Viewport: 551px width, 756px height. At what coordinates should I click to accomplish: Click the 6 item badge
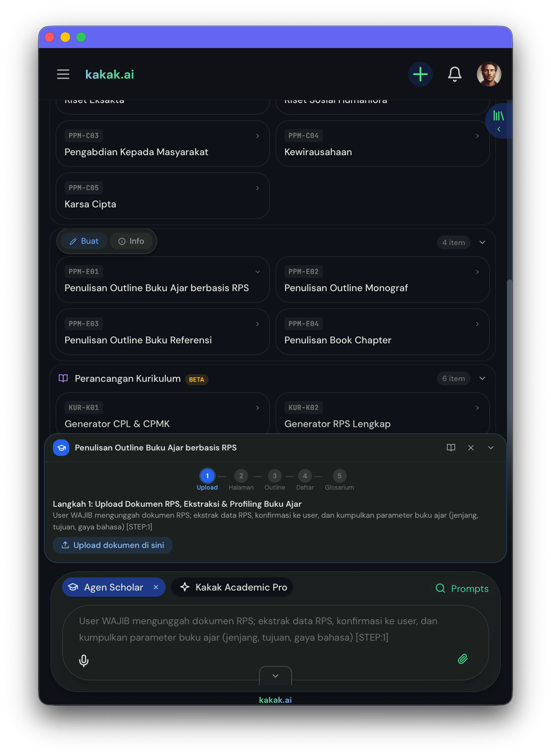coord(453,378)
